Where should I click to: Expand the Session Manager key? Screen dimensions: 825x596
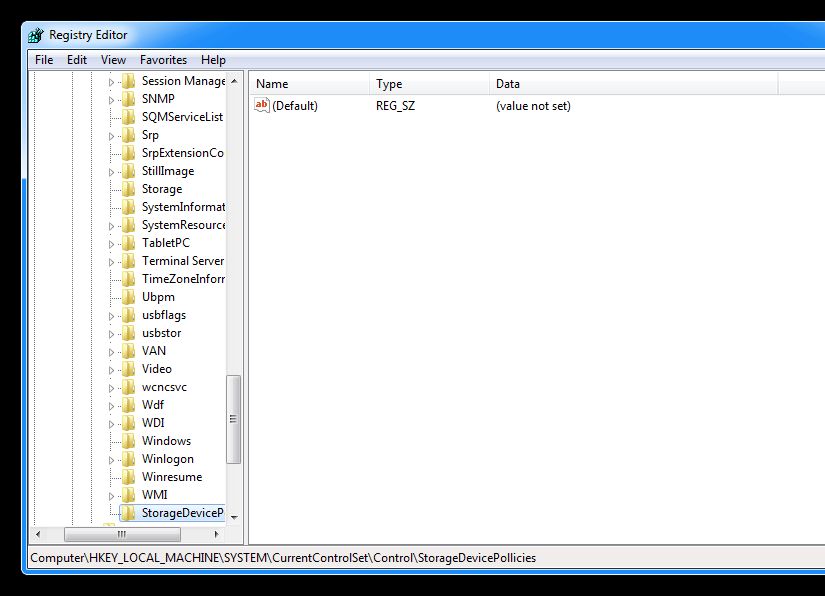(111, 82)
